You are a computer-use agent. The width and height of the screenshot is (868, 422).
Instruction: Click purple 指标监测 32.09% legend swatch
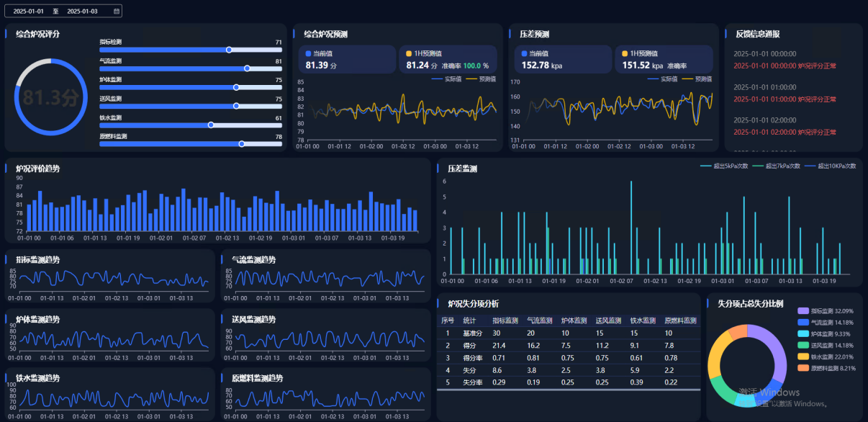pos(803,311)
